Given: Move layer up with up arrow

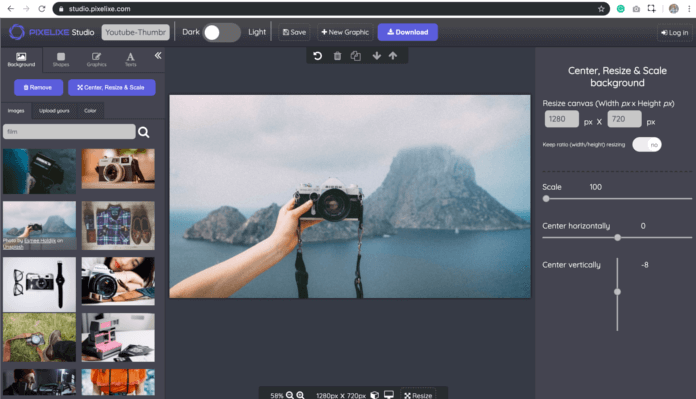Looking at the screenshot, I should coord(393,55).
